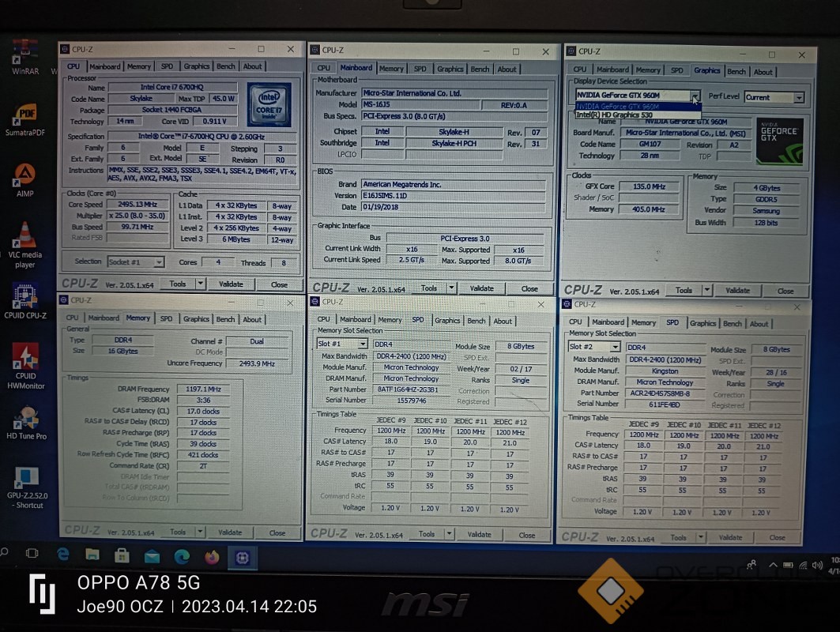
Task: Click Tools button in Mainboard window
Action: 428,288
